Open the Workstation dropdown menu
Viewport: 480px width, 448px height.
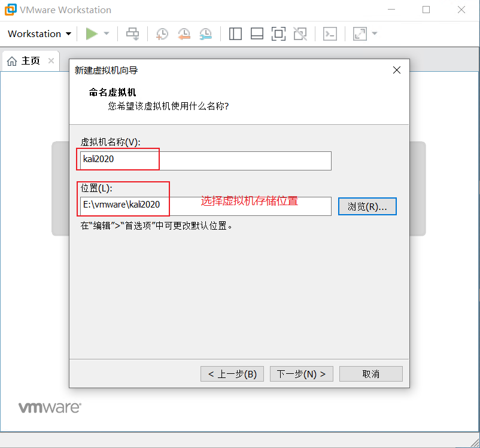pyautogui.click(x=40, y=33)
